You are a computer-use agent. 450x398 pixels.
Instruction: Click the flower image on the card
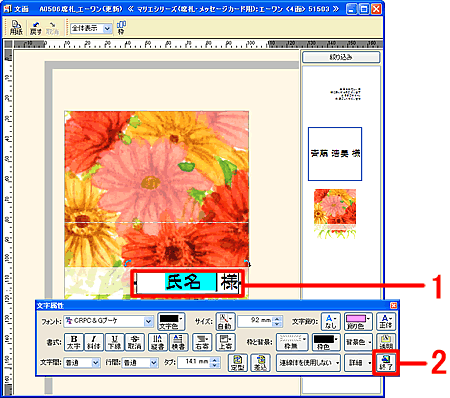[x=157, y=189]
